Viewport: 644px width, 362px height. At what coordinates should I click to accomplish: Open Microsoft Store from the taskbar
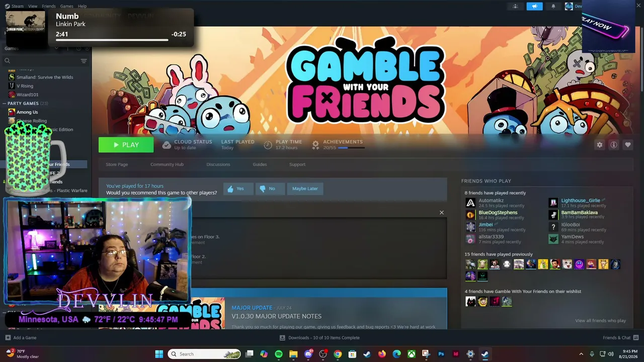tap(352, 354)
